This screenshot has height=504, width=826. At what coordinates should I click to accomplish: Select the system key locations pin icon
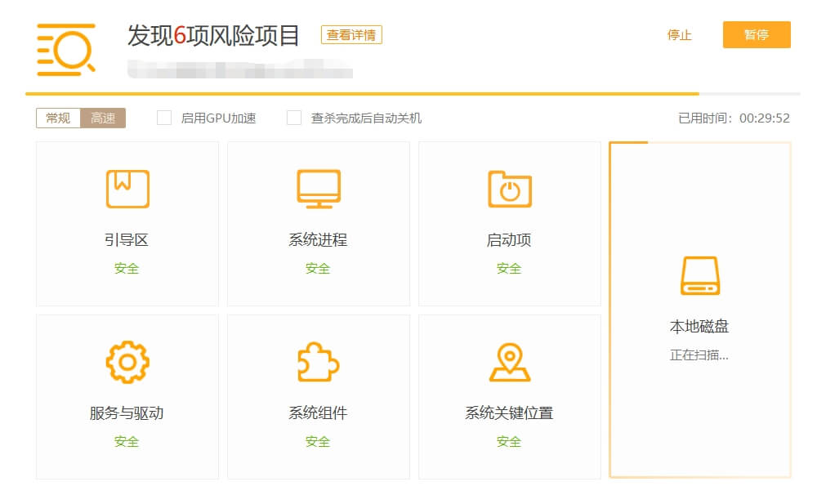(510, 362)
